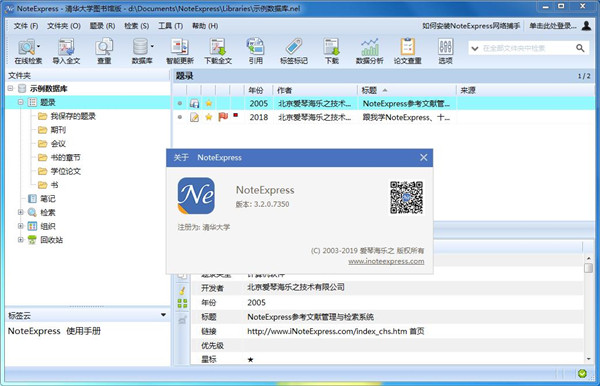Click the QR code in About dialog
Viewport: 600px width, 386px height.
[406, 197]
